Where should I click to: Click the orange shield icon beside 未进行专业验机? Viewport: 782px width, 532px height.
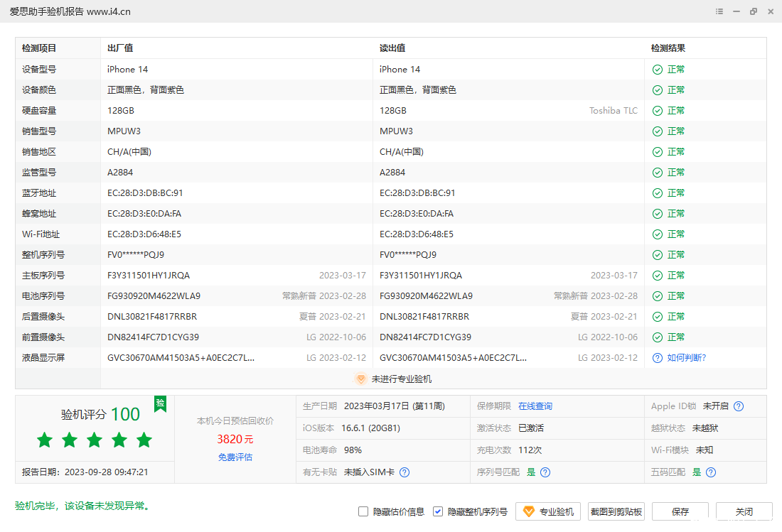pyautogui.click(x=360, y=379)
